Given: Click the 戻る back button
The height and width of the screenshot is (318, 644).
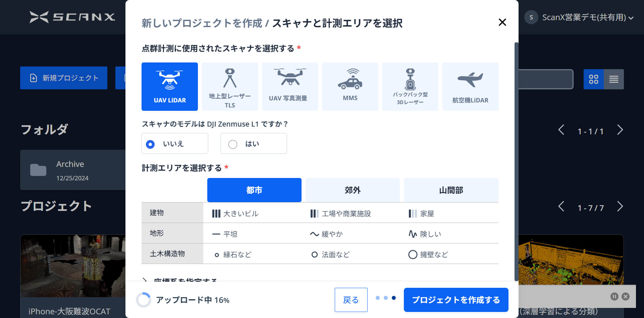Looking at the screenshot, I should click(351, 300).
